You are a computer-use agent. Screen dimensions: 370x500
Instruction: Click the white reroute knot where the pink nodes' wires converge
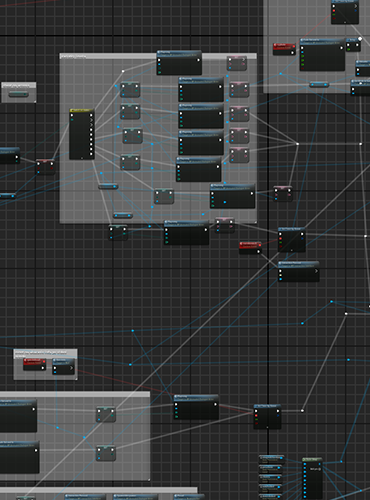pos(297,144)
